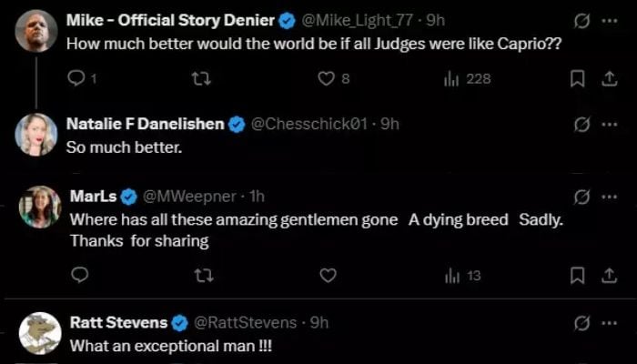Open more options on Mike's tweet
Screen dimensions: 637x364
(x=609, y=20)
